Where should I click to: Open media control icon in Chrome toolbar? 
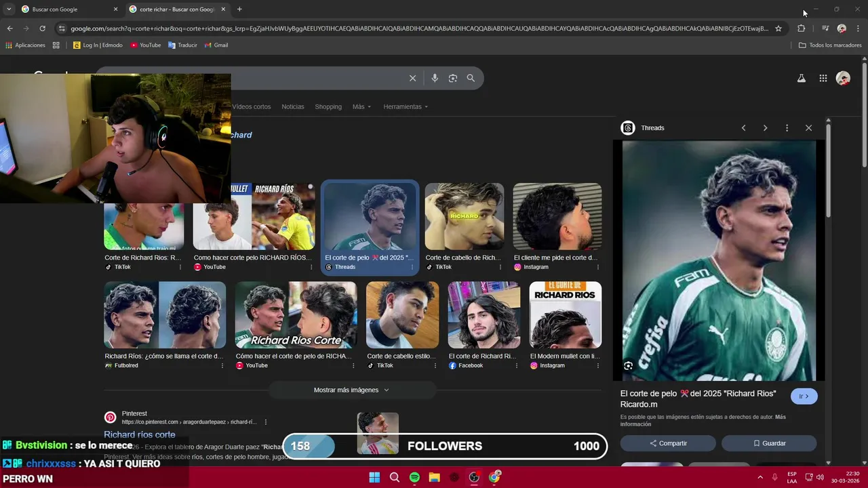click(825, 28)
